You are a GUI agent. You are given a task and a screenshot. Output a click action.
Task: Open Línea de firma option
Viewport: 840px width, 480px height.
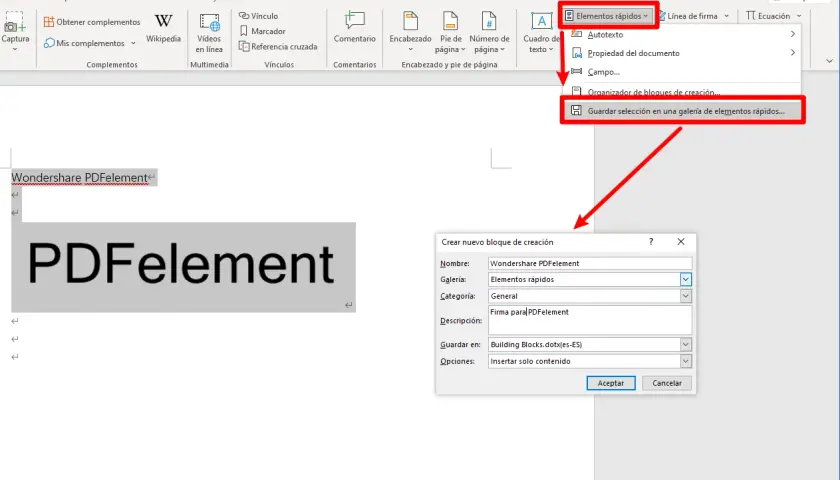(688, 16)
